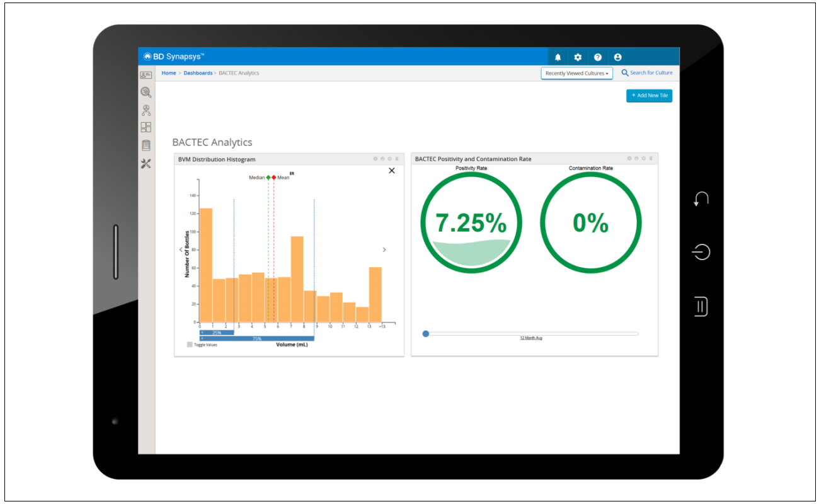Open the dashboards tiles sidebar icon

pyautogui.click(x=146, y=127)
